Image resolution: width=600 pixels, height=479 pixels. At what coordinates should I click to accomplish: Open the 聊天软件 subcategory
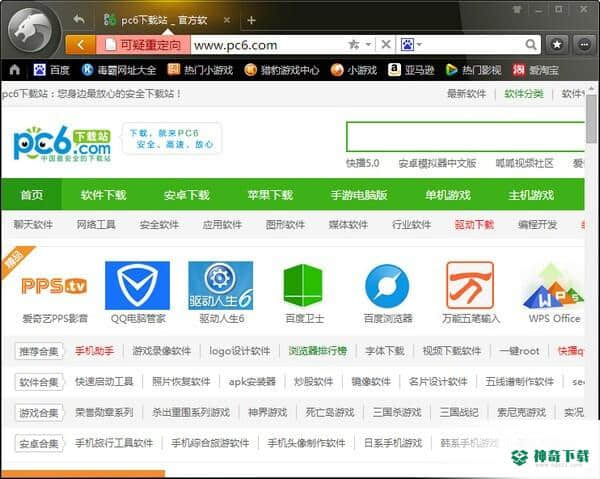click(x=33, y=225)
